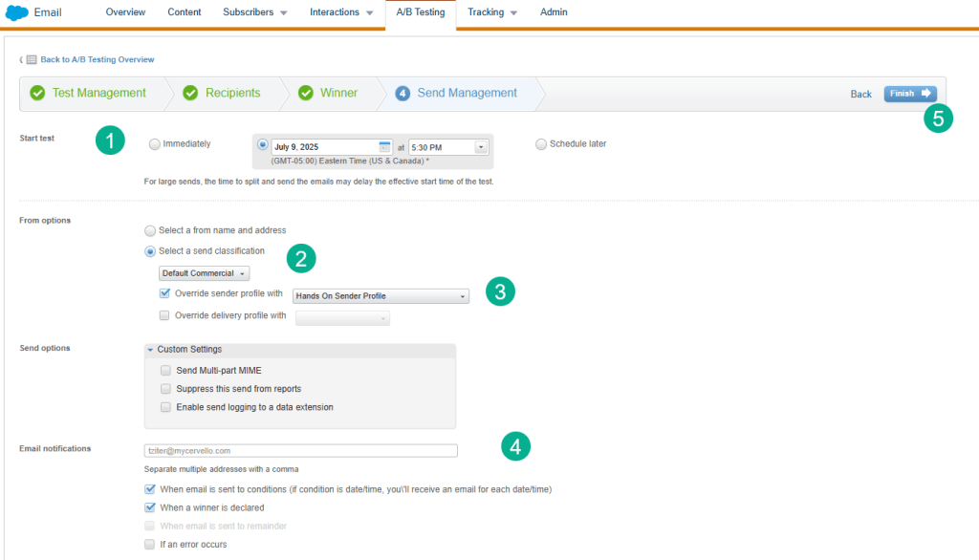Open the calendar date picker icon
This screenshot has width=979, height=560.
tap(384, 147)
